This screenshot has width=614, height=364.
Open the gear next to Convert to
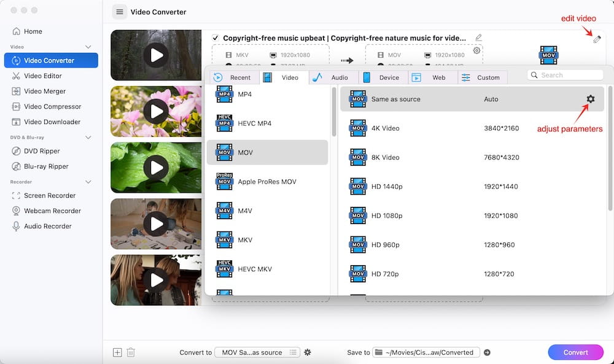pos(308,352)
